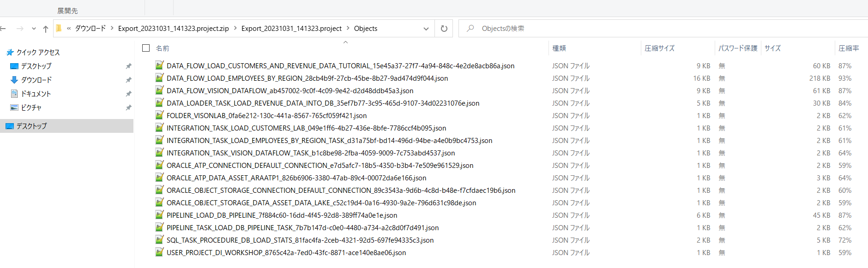Open pinned デスクトップ under Quick access
Image resolution: width=868 pixels, height=268 pixels.
pos(36,66)
